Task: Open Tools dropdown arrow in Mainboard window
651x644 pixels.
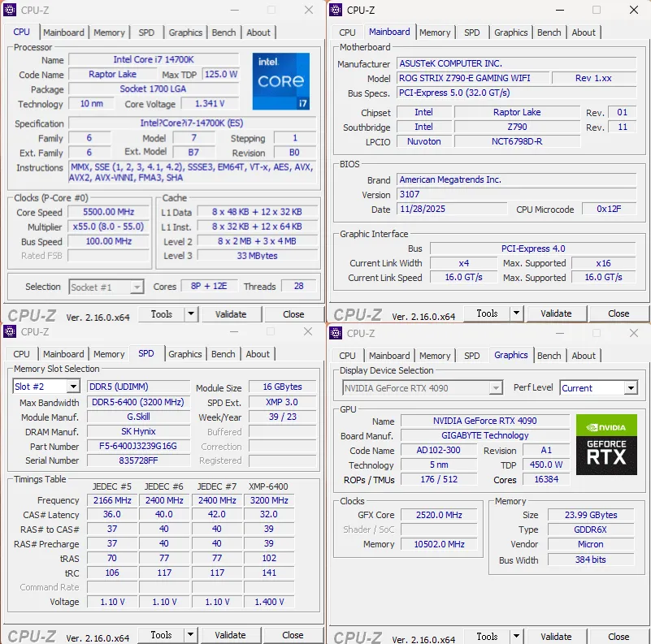Action: pyautogui.click(x=516, y=313)
